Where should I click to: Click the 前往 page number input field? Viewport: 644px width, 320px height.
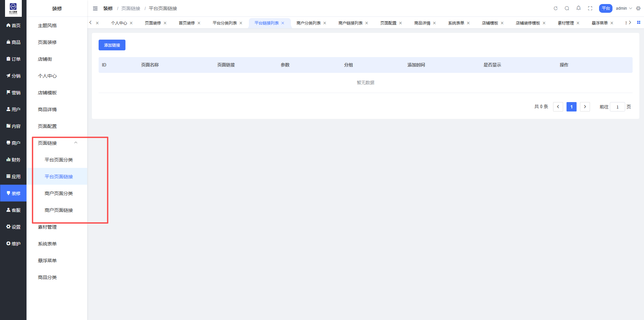617,107
